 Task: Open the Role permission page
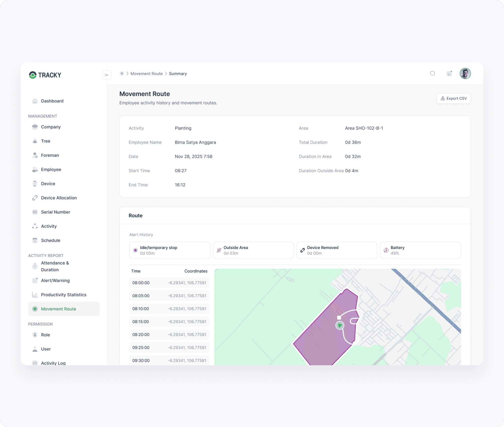click(45, 335)
